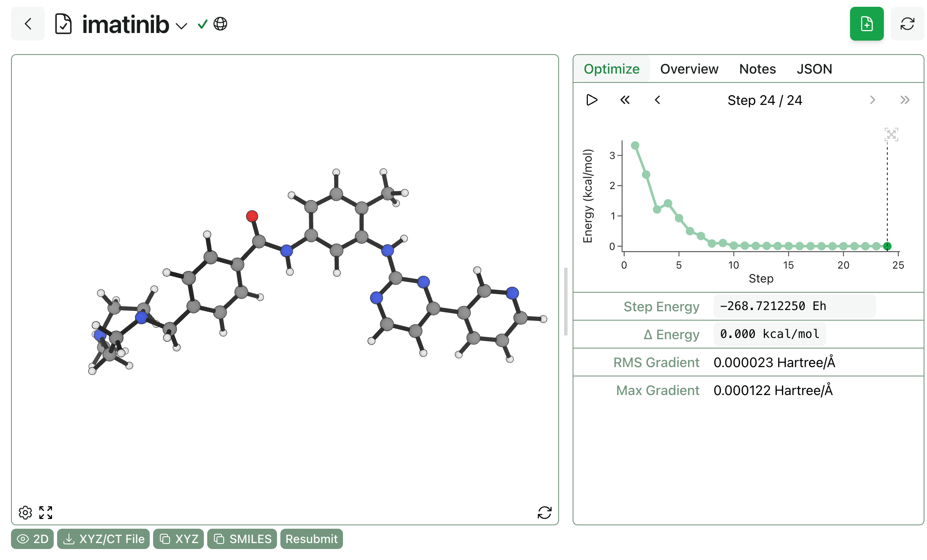This screenshot has width=927, height=560.
Task: Go to the previous optimization step
Action: [x=657, y=100]
